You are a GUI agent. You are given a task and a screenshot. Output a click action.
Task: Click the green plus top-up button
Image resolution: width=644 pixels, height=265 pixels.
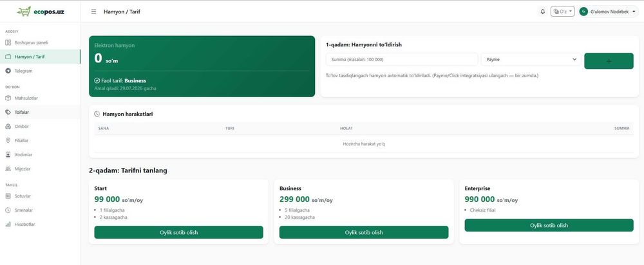pos(609,60)
